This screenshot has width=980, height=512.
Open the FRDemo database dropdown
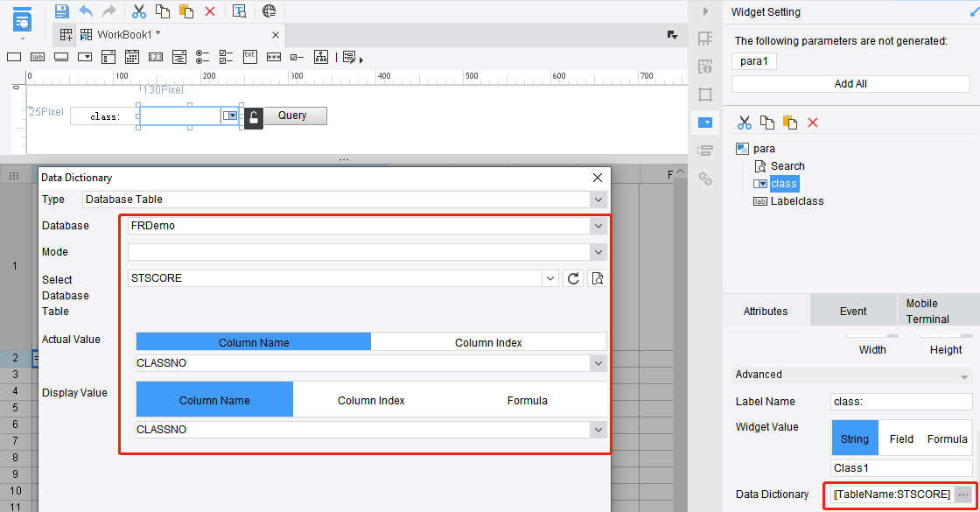coord(598,226)
